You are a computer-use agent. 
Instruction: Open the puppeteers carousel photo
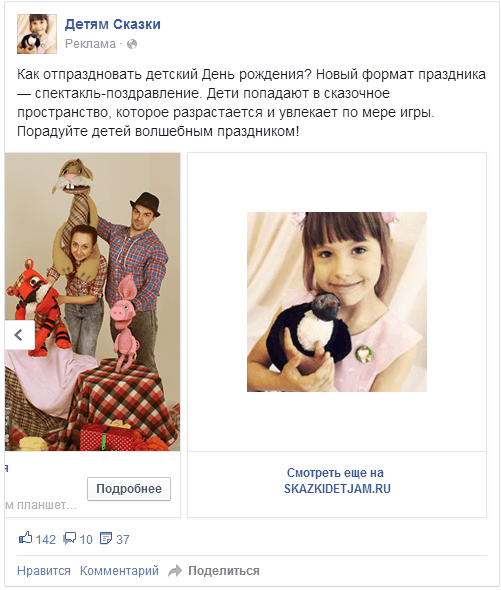coord(93,302)
